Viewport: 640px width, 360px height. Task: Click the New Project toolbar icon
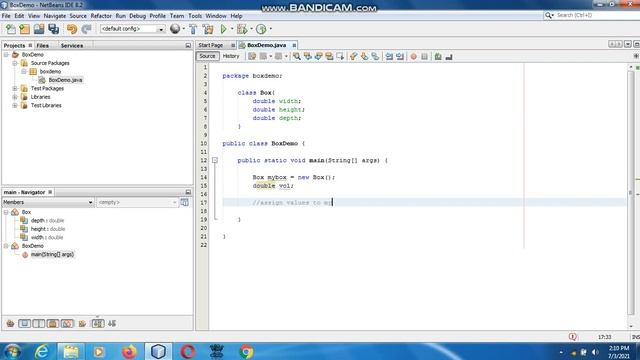(24, 29)
